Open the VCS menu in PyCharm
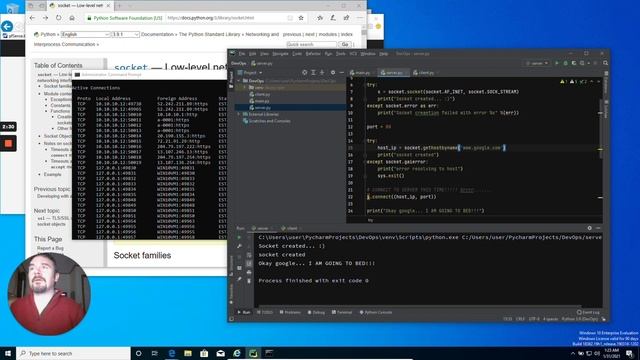 click(353, 53)
